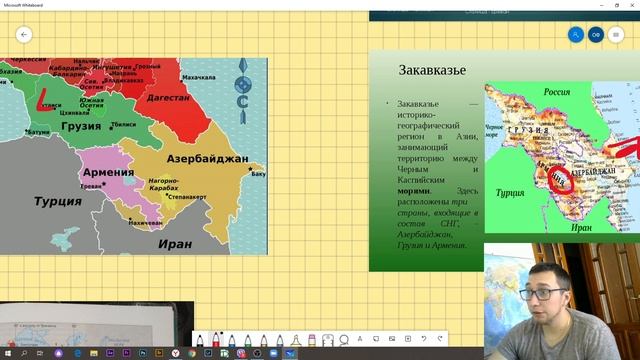This screenshot has height=360, width=640.
Task: Click Грузия label on the left map
Action: 81,126
